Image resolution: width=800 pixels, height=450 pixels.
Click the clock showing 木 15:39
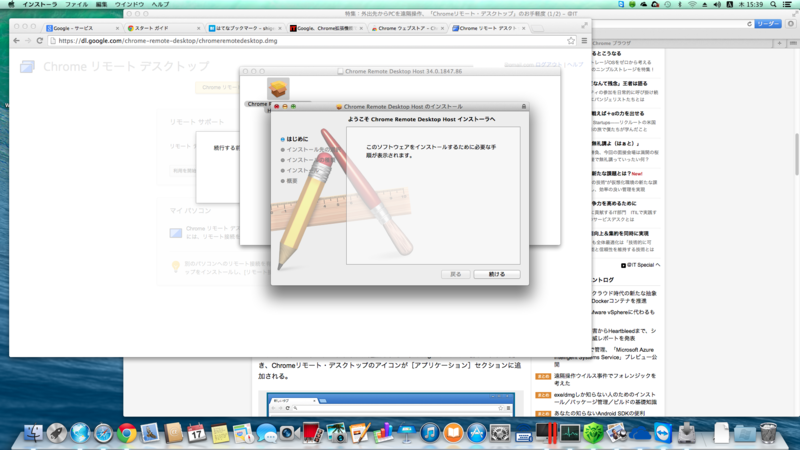point(751,4)
